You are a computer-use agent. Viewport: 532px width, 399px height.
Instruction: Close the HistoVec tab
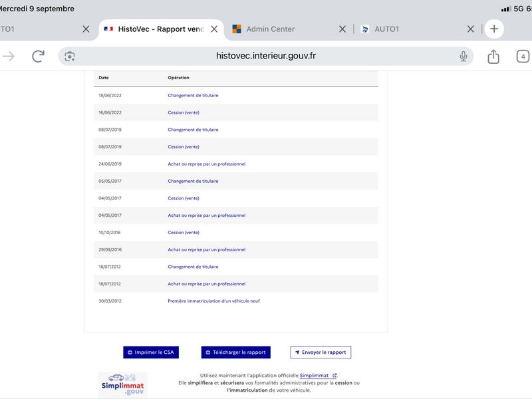tap(214, 29)
